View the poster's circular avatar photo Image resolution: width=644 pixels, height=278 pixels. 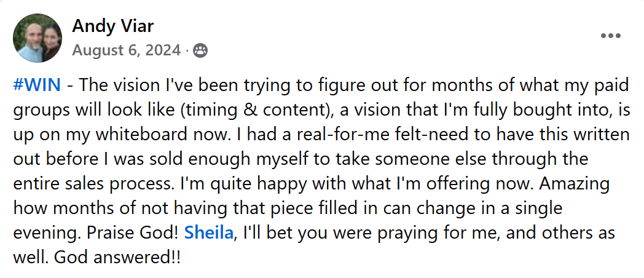pos(37,38)
